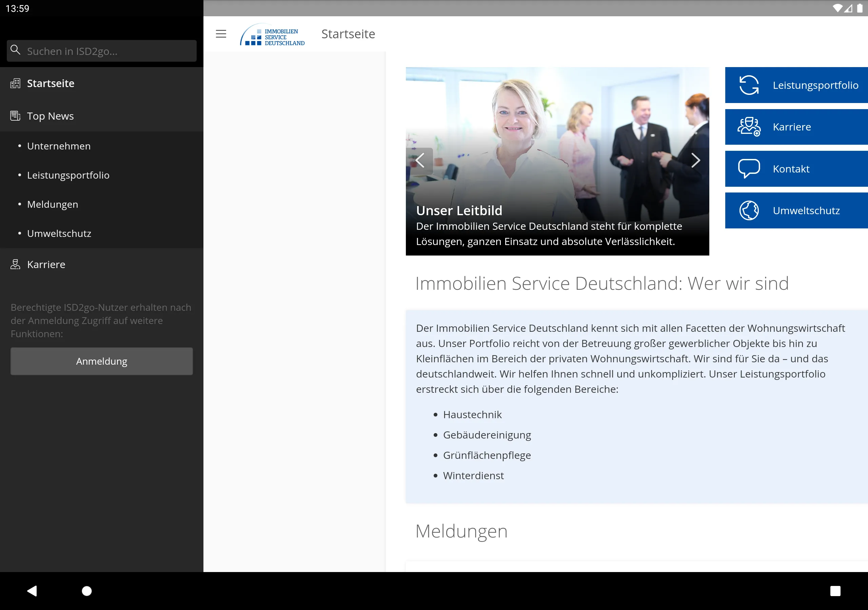The height and width of the screenshot is (610, 868).
Task: Expand the Meldungen sidebar item
Action: [52, 204]
